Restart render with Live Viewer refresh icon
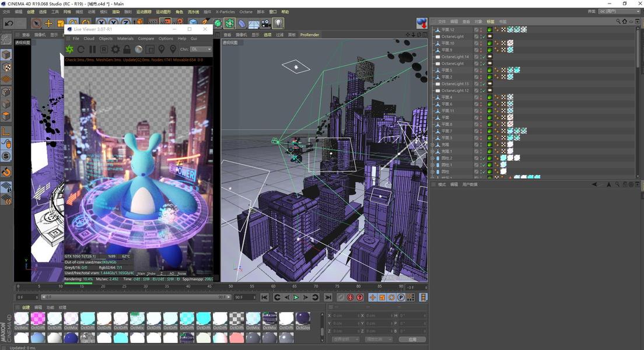Image resolution: width=644 pixels, height=350 pixels. [x=81, y=50]
